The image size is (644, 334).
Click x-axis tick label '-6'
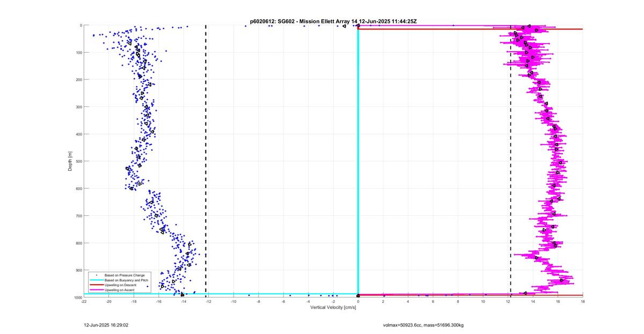[283, 302]
